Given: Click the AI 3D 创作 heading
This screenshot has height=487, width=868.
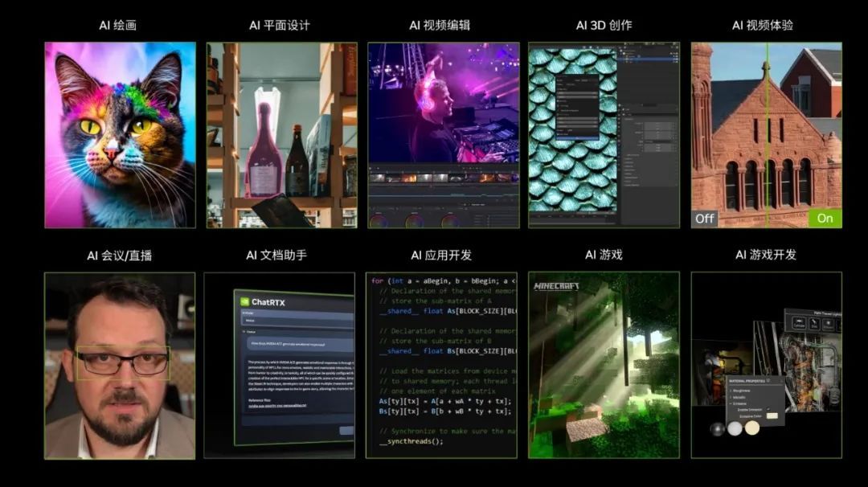Looking at the screenshot, I should pos(604,25).
